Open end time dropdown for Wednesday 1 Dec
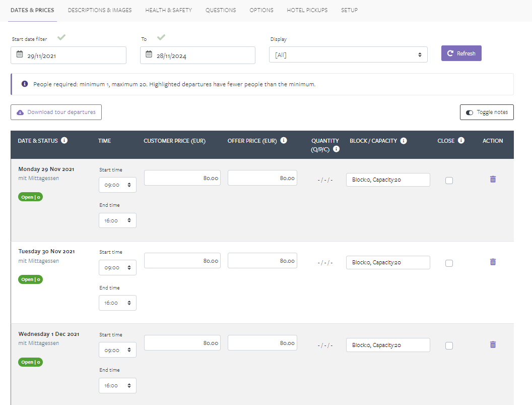 [117, 386]
